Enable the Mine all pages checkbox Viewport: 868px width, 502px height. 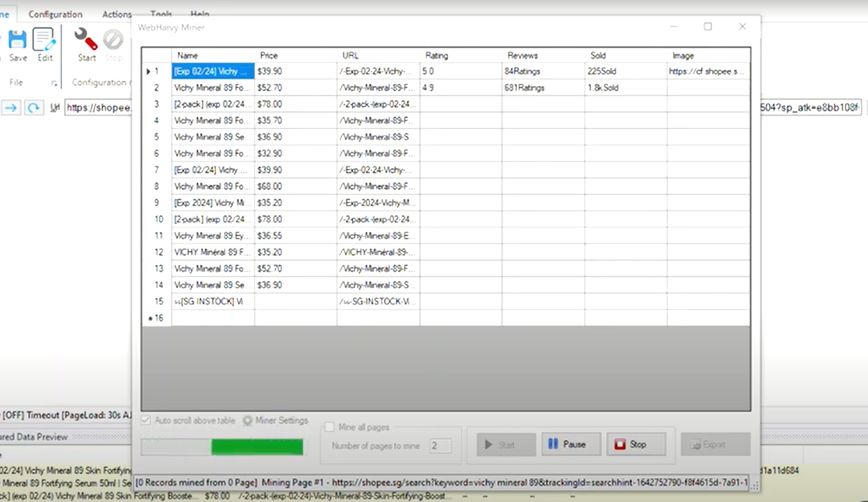[x=330, y=427]
